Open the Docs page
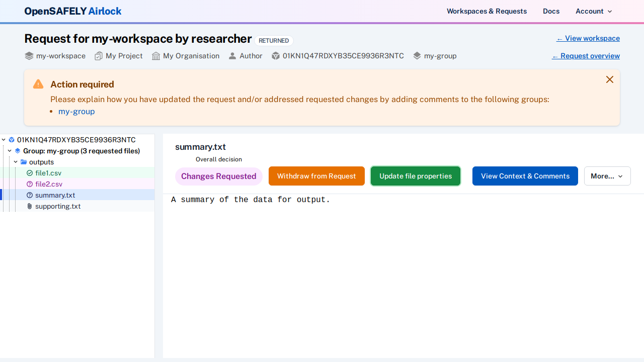644x362 pixels. point(551,11)
